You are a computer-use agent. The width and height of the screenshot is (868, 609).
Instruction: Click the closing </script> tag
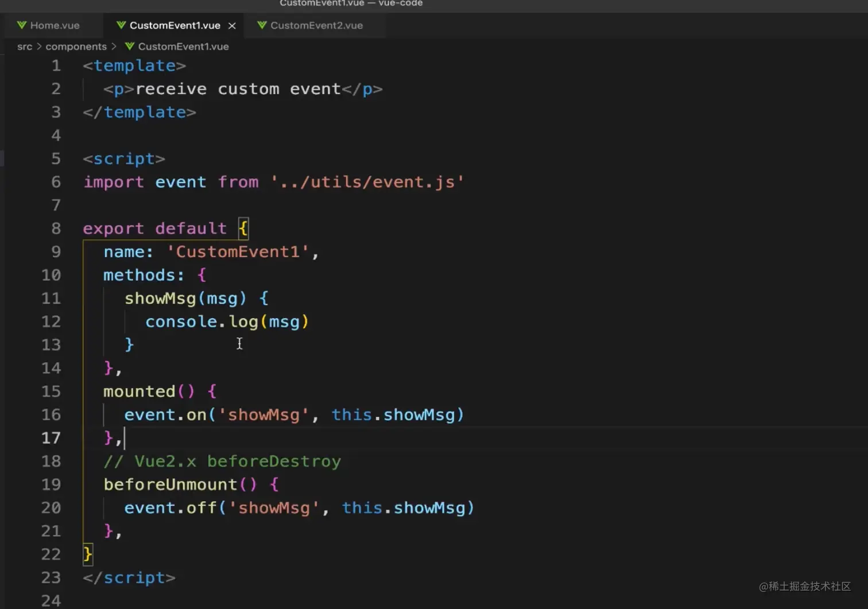pos(129,578)
